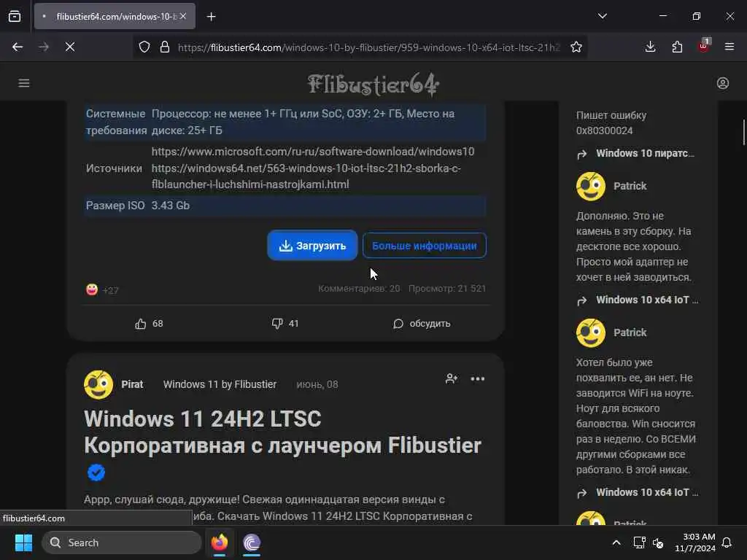This screenshot has width=747, height=560.
Task: Click the Просмотр: 21 521 view count
Action: (x=447, y=289)
